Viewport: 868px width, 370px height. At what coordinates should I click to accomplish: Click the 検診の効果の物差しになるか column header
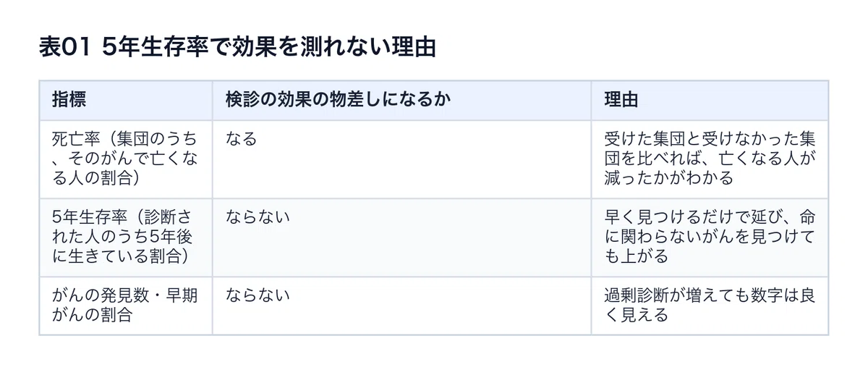[x=401, y=100]
